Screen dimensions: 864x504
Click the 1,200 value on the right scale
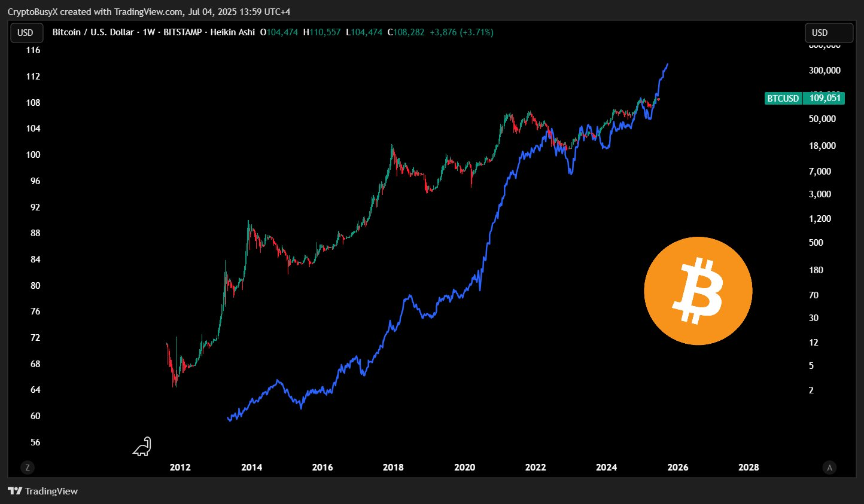point(820,219)
